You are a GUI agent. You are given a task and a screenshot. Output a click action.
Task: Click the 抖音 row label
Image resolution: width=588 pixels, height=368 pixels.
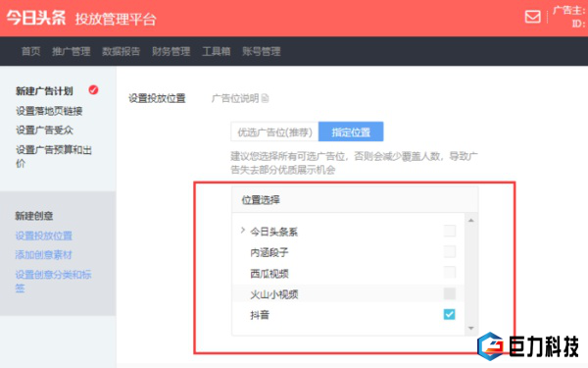point(260,315)
